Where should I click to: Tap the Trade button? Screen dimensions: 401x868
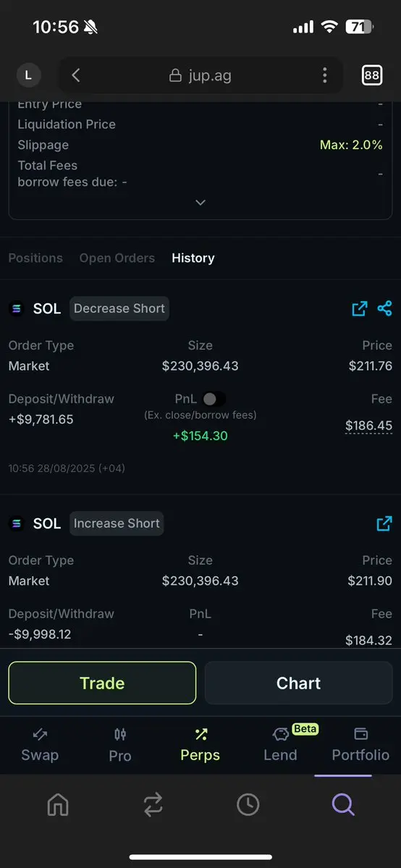tap(103, 683)
